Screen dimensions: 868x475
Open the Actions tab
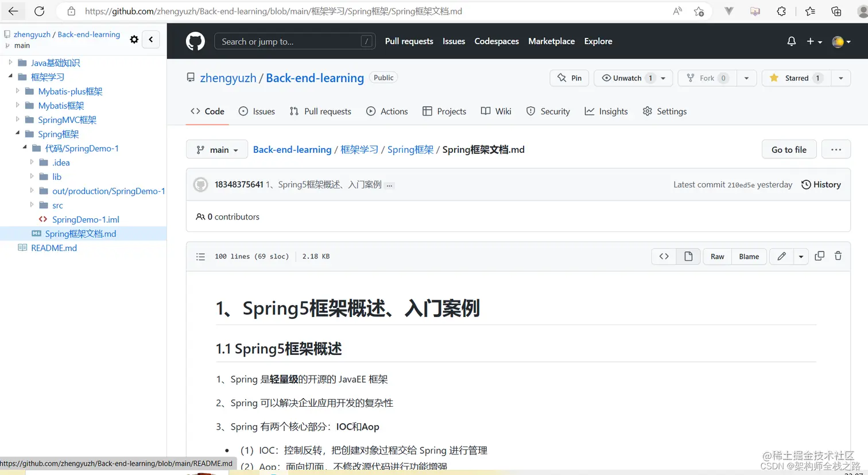387,111
